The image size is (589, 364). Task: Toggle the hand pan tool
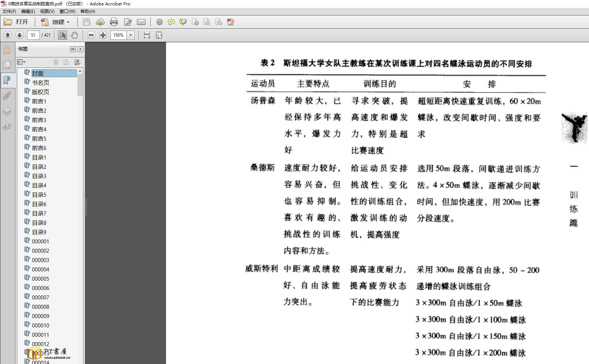pyautogui.click(x=74, y=35)
